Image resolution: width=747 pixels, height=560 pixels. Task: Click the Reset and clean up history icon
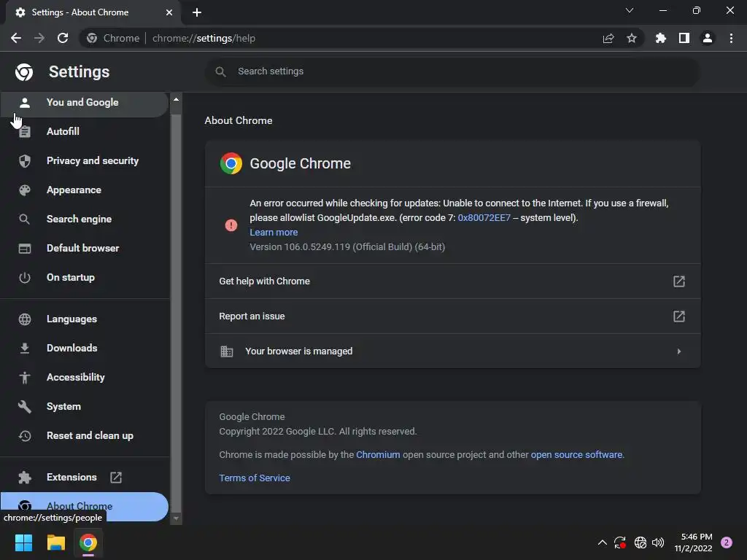click(24, 436)
